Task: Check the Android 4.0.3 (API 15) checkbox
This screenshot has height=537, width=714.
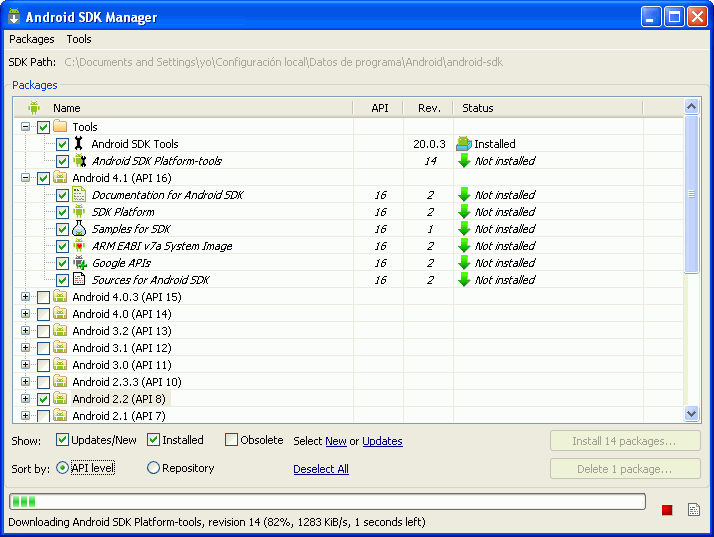Action: 43,297
